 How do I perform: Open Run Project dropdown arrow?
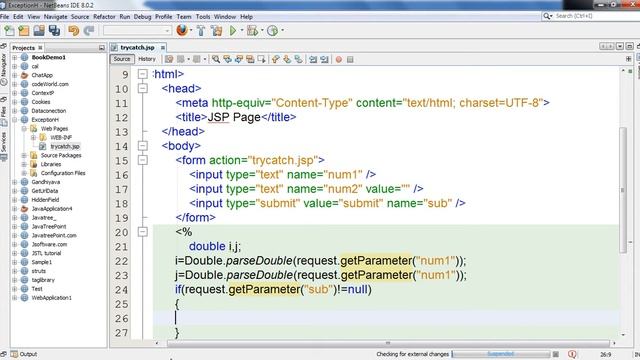241,30
